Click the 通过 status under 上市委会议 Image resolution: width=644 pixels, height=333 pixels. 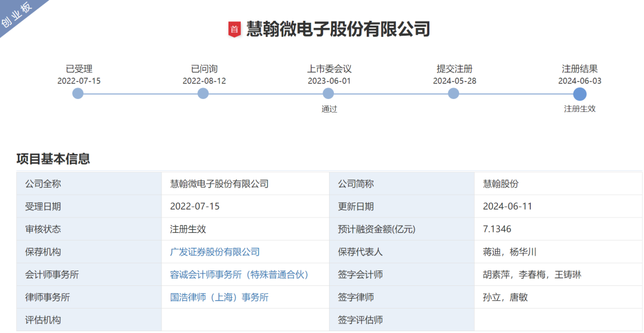(x=329, y=109)
